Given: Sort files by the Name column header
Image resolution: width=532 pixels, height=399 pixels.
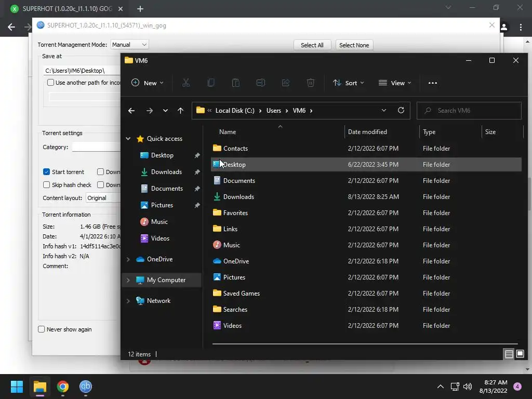Looking at the screenshot, I should point(228,132).
